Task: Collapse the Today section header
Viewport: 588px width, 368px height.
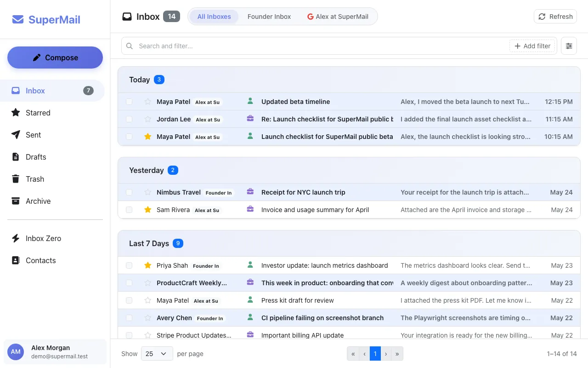Action: click(x=349, y=80)
